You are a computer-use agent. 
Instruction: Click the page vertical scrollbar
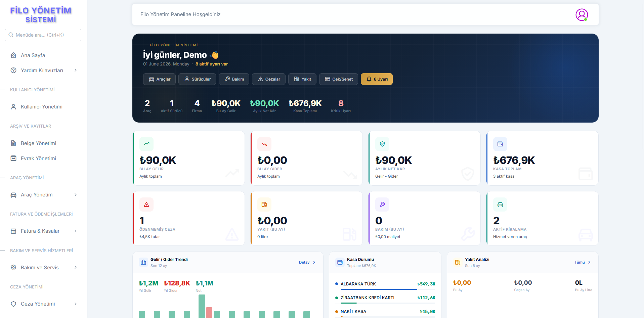pyautogui.click(x=643, y=77)
